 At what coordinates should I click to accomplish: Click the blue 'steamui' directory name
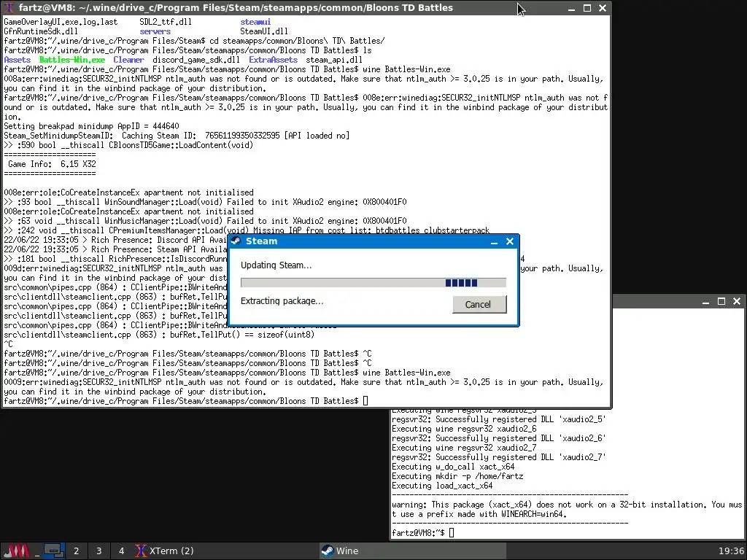click(255, 22)
